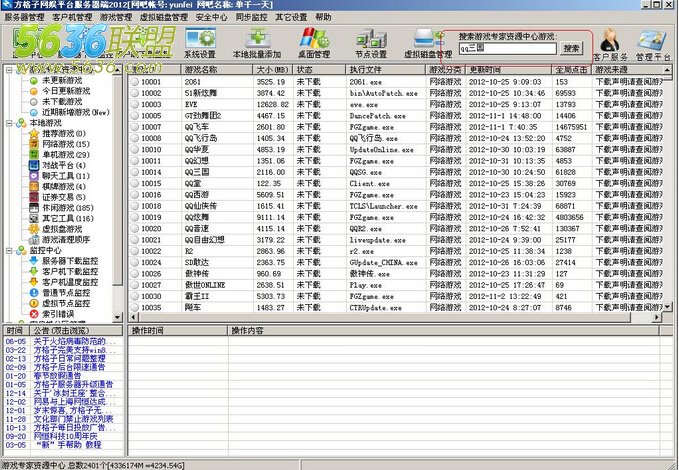This screenshot has width=679, height=470.
Task: Click game list scrollbar down arrow
Action: tap(667, 307)
